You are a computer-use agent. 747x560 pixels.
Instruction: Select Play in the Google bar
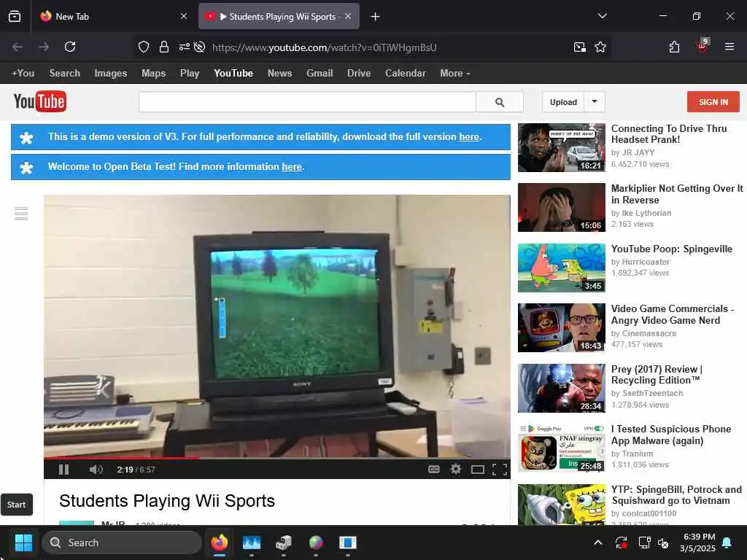coord(190,74)
